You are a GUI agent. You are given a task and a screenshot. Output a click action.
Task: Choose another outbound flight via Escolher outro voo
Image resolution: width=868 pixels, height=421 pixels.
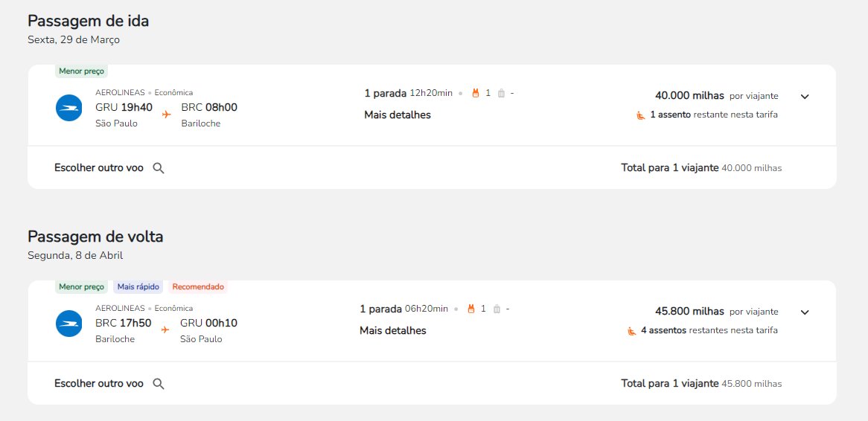point(98,167)
